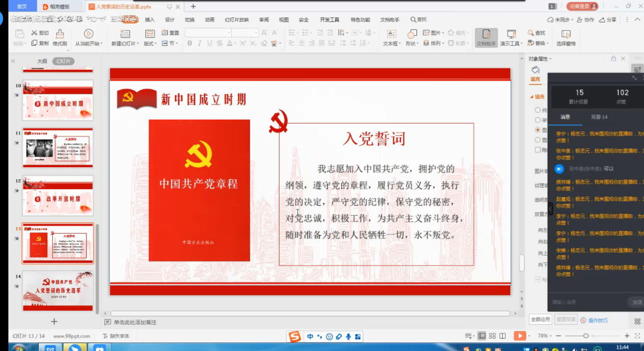Click the microphone icon in Sogou IME bar
Screen dimensions: 644x351
(348, 337)
